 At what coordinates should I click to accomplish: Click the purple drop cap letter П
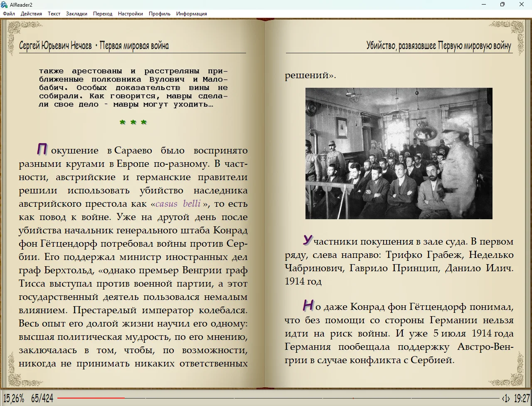tap(42, 149)
